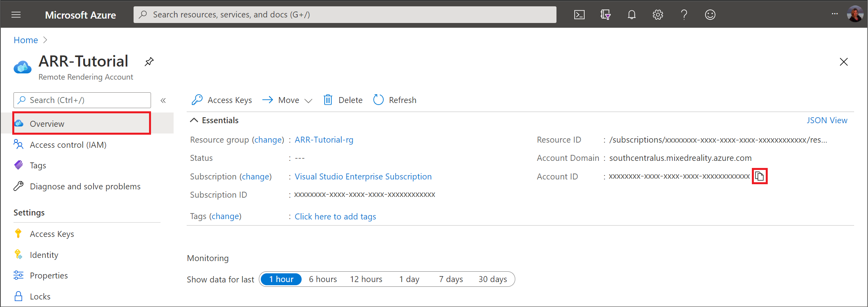Close the ARR-Tutorial blade
The width and height of the screenshot is (868, 307).
pos(843,62)
